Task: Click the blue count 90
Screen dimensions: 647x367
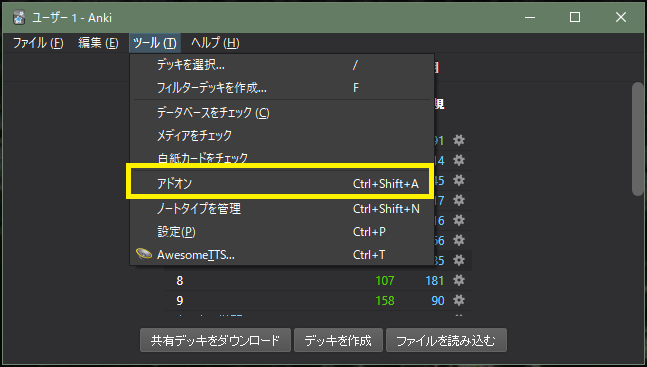Action: (438, 301)
